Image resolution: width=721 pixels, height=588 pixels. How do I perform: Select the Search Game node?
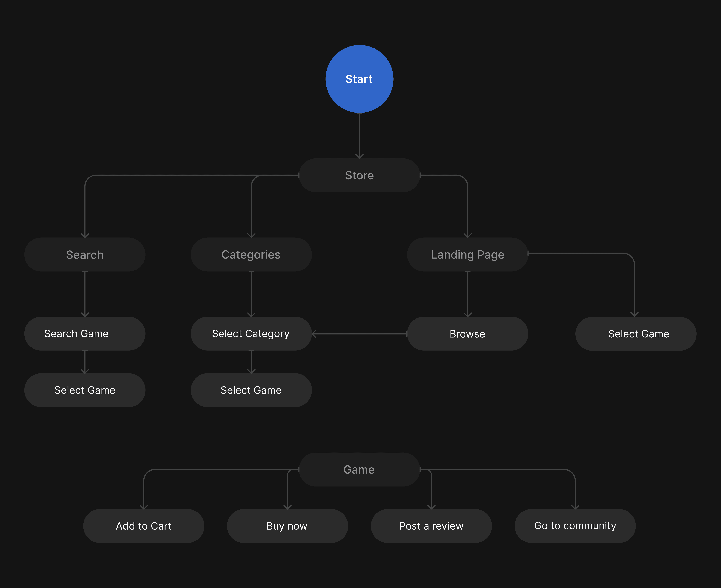(x=85, y=334)
